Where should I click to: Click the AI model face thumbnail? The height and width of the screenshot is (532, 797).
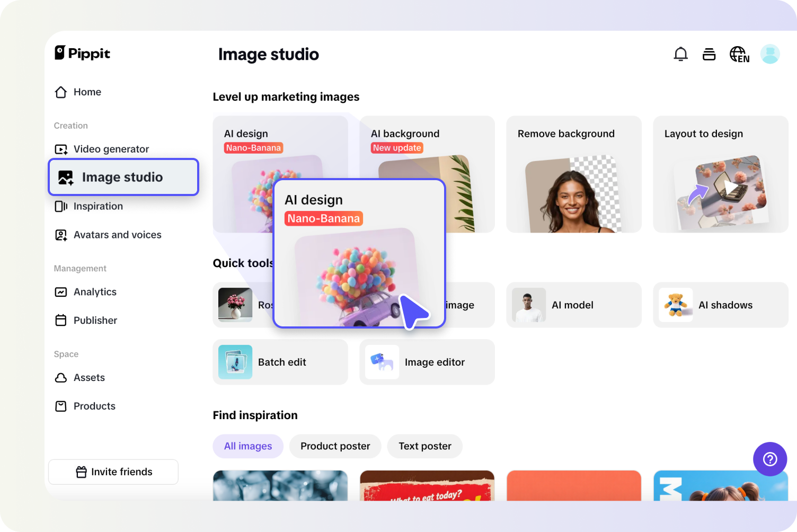point(528,305)
